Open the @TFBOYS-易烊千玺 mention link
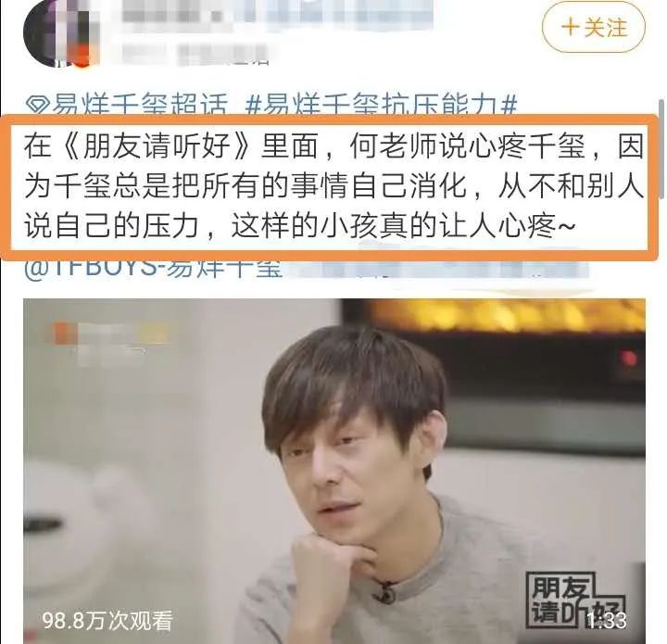The image size is (667, 644). tap(154, 268)
